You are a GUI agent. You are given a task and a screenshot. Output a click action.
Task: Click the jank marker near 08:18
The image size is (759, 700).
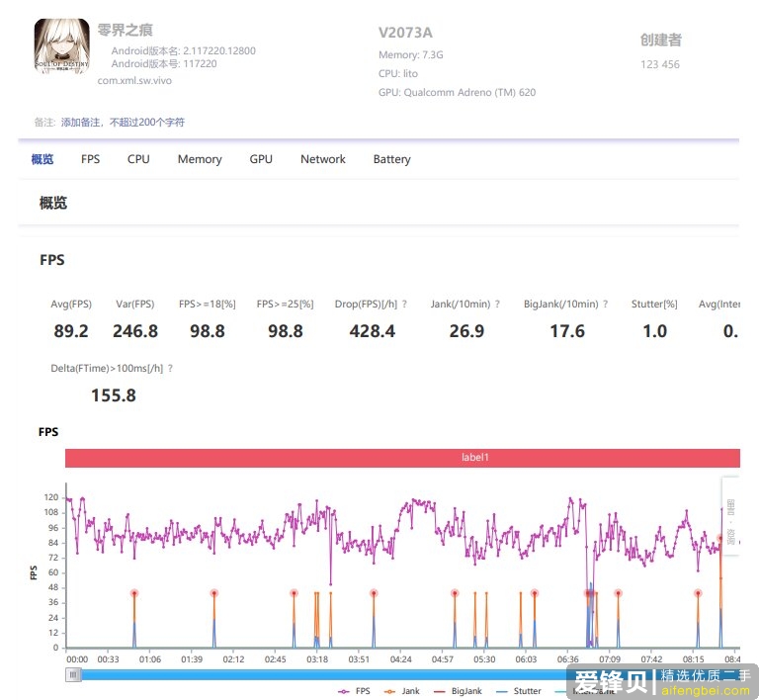(698, 593)
